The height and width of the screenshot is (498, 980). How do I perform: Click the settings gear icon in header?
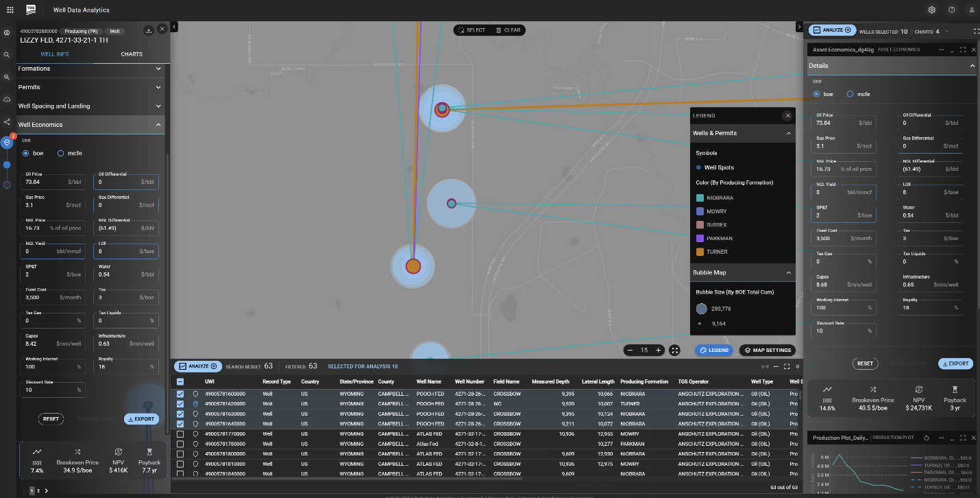tap(932, 10)
